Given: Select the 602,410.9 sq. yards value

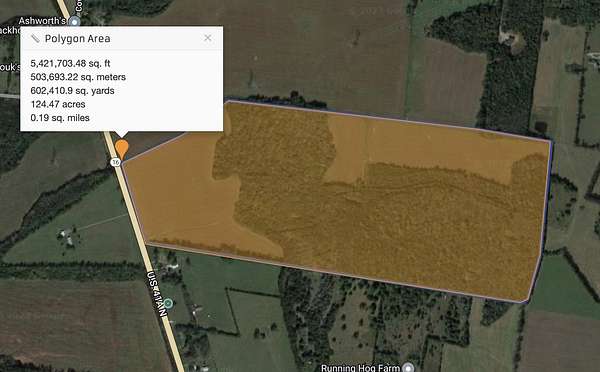Looking at the screenshot, I should click(x=72, y=91).
